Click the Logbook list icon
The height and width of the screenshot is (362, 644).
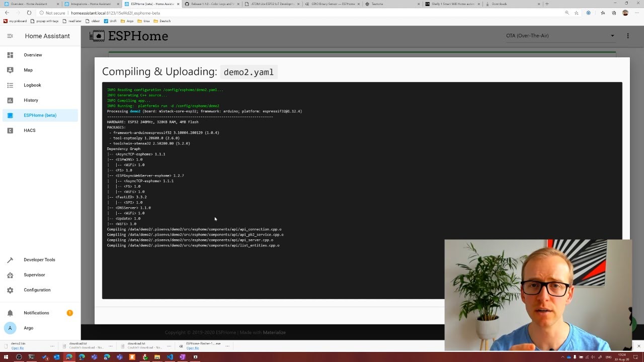[x=10, y=85]
